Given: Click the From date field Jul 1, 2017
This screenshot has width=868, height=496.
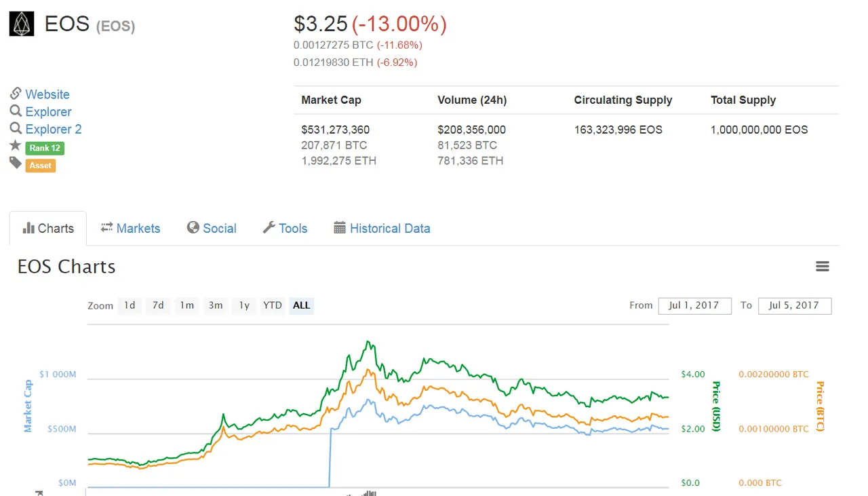Looking at the screenshot, I should point(694,305).
